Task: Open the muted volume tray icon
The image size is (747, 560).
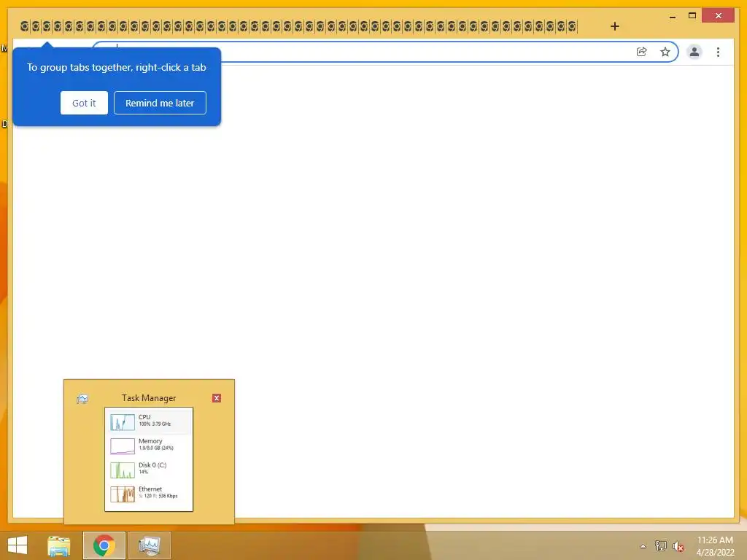Action: click(x=678, y=546)
